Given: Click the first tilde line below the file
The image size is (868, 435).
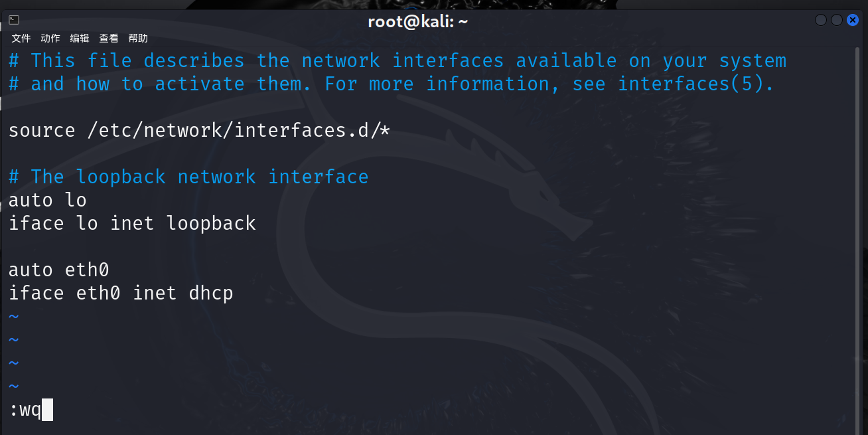Looking at the screenshot, I should click(14, 316).
